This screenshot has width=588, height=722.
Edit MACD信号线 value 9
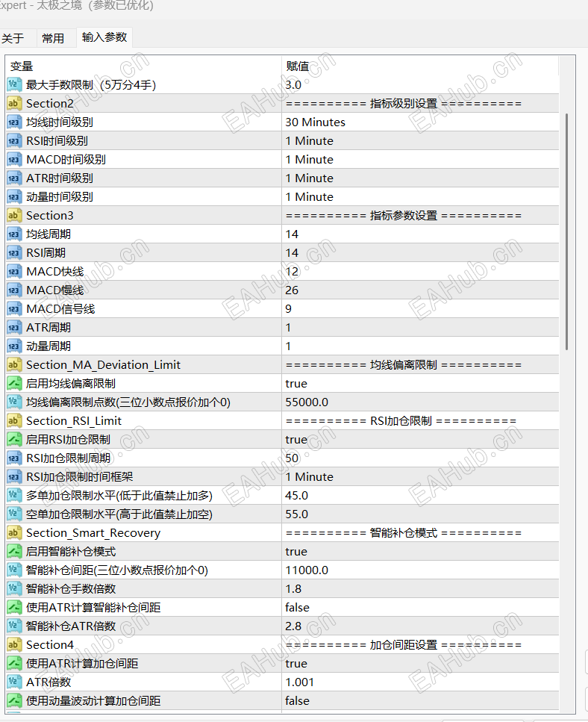(x=420, y=308)
